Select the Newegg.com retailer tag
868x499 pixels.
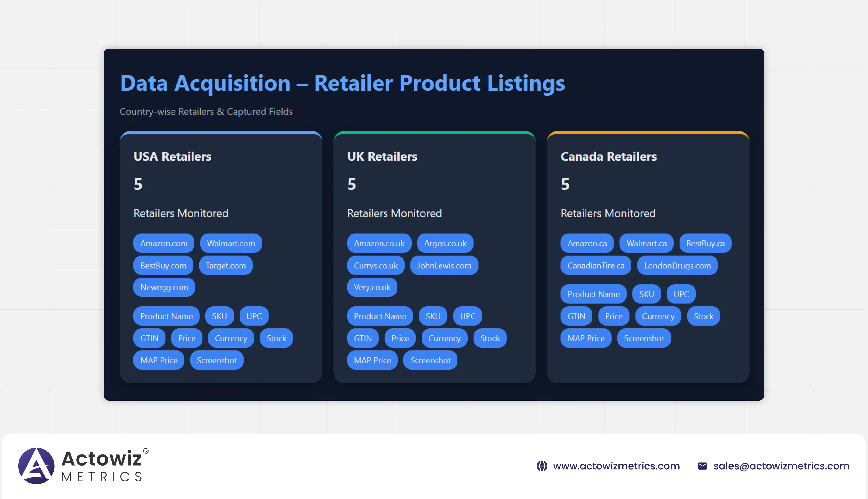point(164,287)
